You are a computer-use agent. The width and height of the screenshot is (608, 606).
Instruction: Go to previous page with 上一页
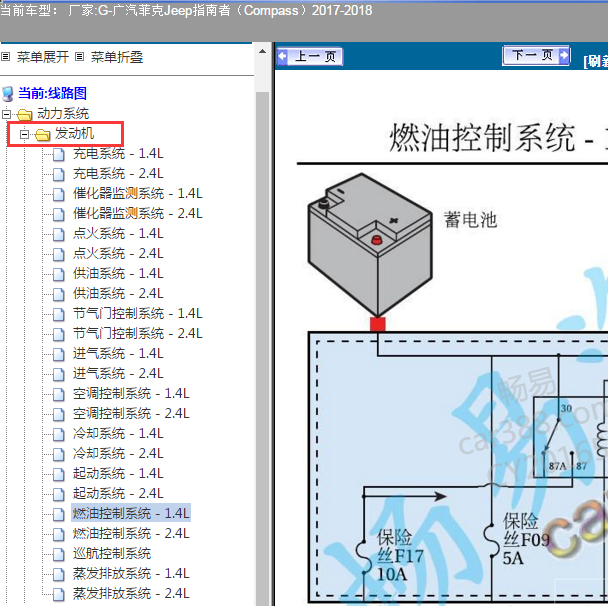pos(310,57)
